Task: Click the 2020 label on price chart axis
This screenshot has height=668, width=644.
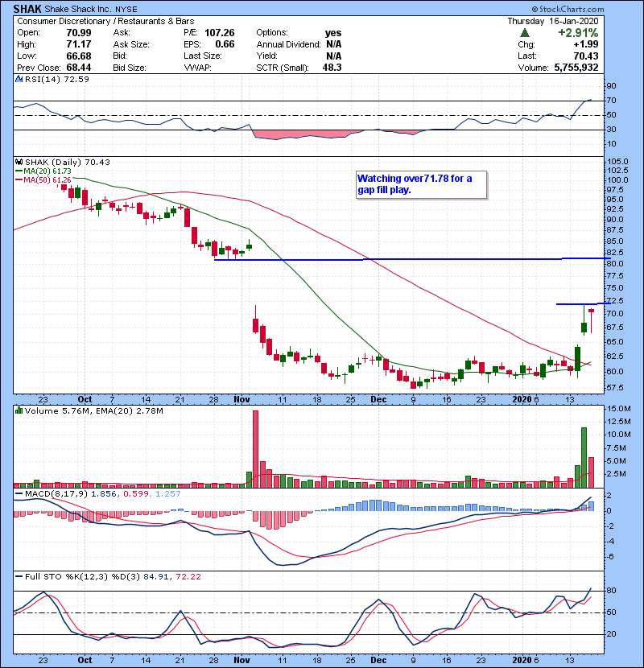Action: click(522, 399)
